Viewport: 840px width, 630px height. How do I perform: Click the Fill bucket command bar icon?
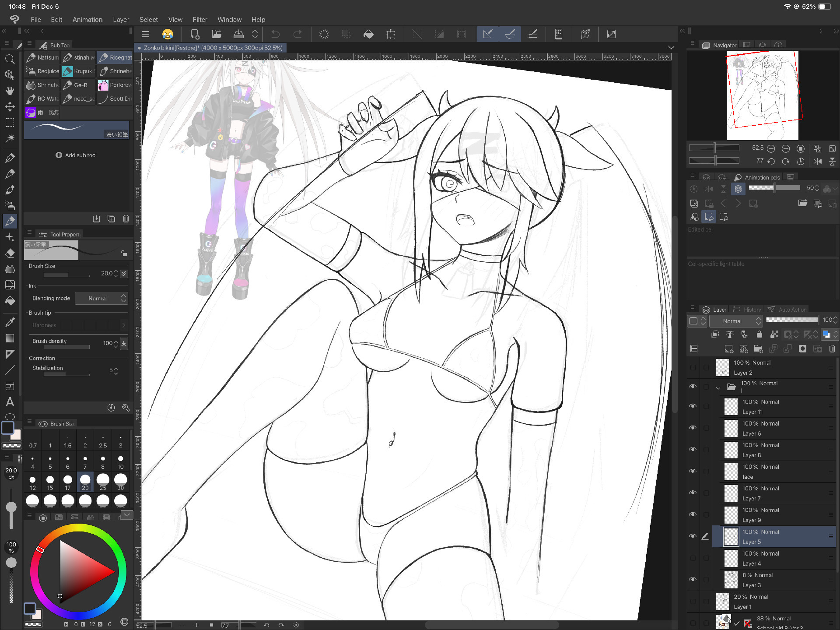[368, 34]
